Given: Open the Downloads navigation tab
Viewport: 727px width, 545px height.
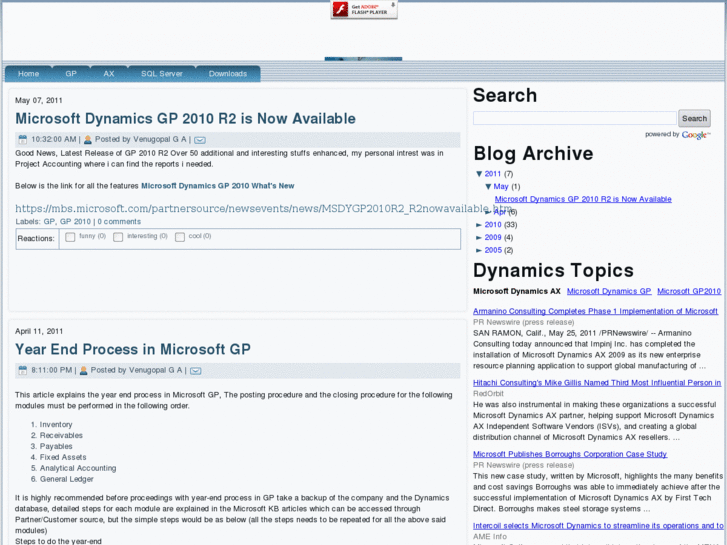Looking at the screenshot, I should pos(228,74).
